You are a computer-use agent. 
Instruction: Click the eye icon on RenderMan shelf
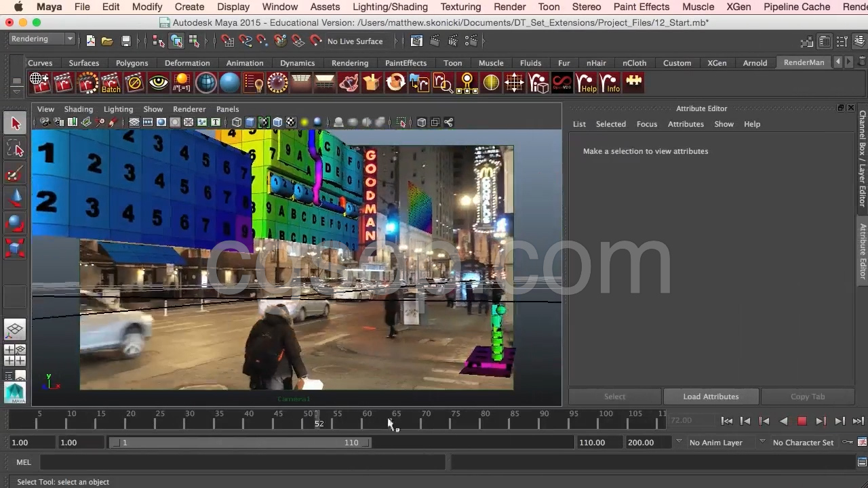click(159, 83)
